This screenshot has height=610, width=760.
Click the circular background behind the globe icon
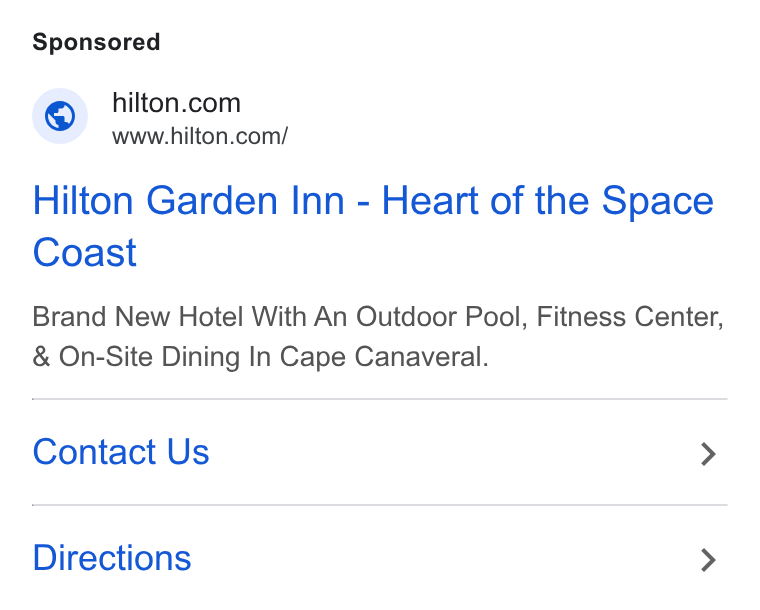[60, 116]
